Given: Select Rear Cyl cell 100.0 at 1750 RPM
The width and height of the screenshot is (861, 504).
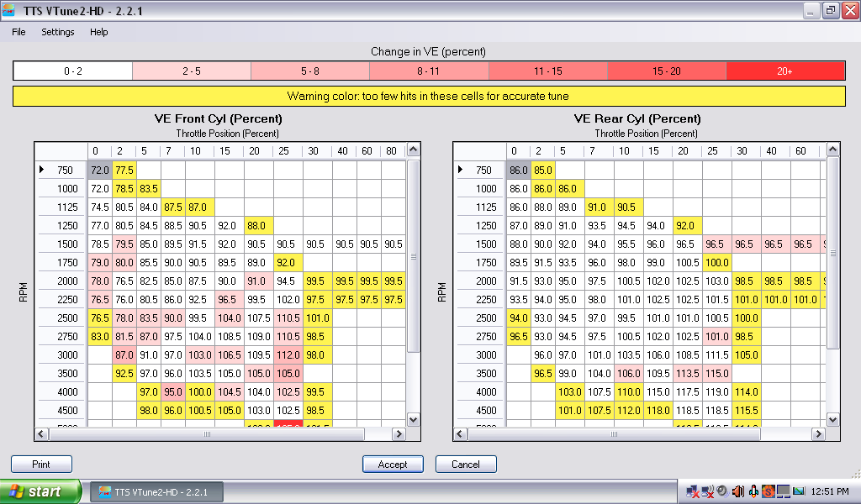Looking at the screenshot, I should coord(716,263).
